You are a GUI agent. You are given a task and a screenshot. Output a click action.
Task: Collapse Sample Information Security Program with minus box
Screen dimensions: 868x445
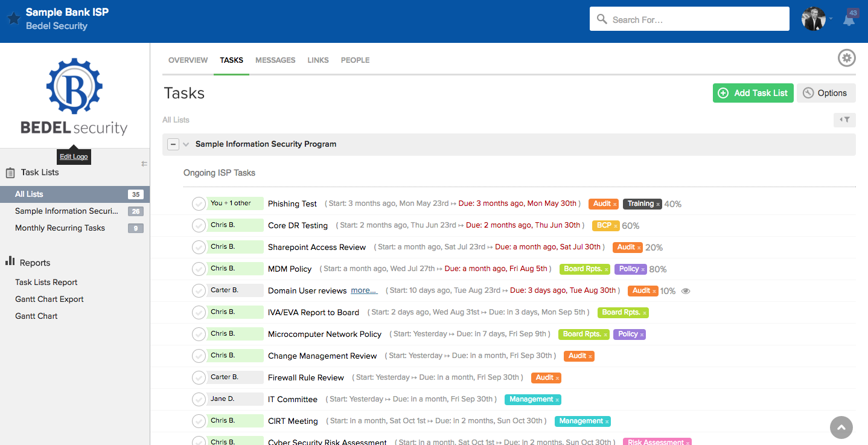[x=173, y=144]
